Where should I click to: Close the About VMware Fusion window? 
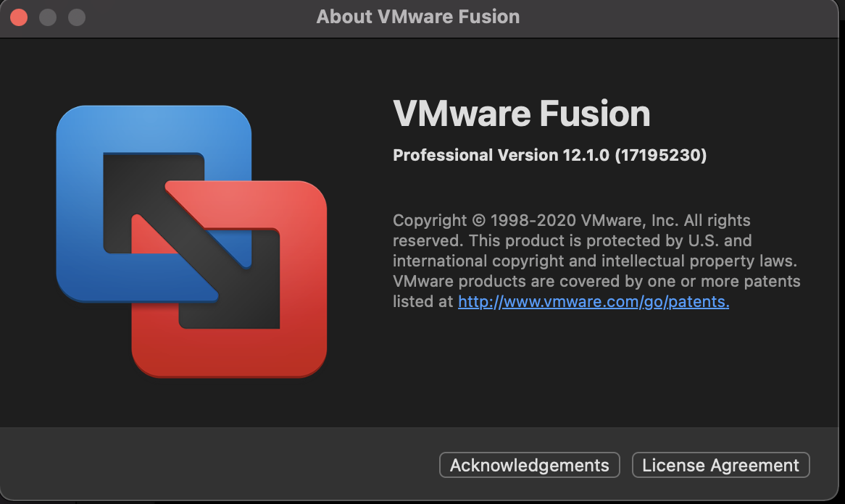19,17
